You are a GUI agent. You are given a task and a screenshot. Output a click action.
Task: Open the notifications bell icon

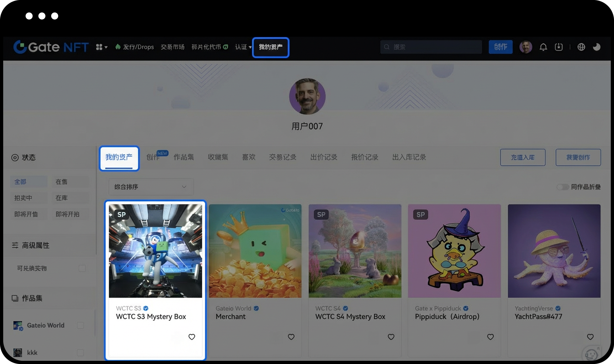point(543,47)
